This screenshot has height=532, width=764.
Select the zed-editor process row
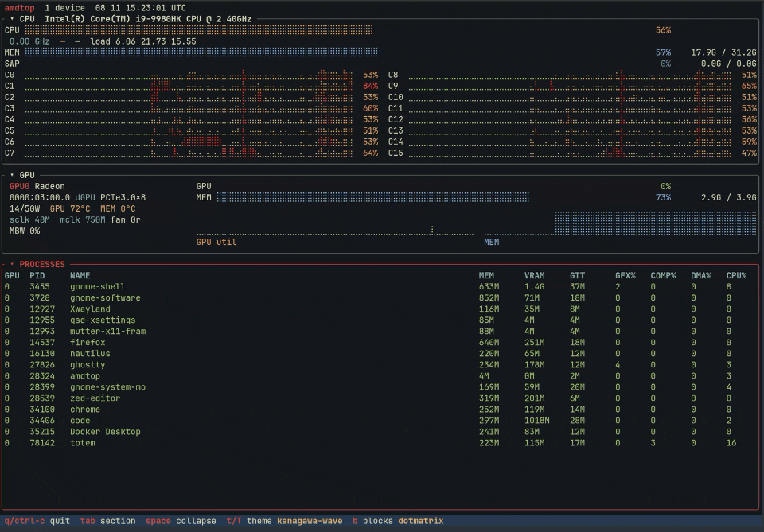(x=381, y=398)
